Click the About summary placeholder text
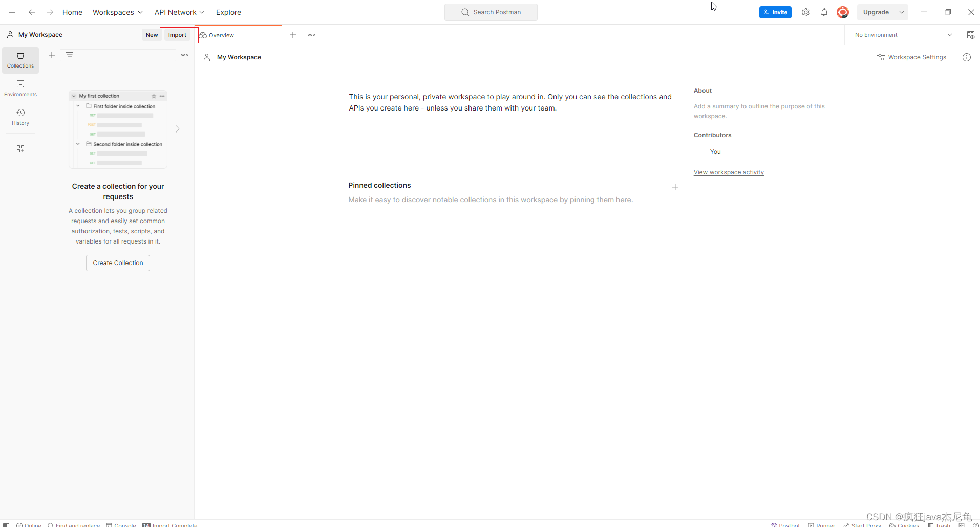 (759, 111)
